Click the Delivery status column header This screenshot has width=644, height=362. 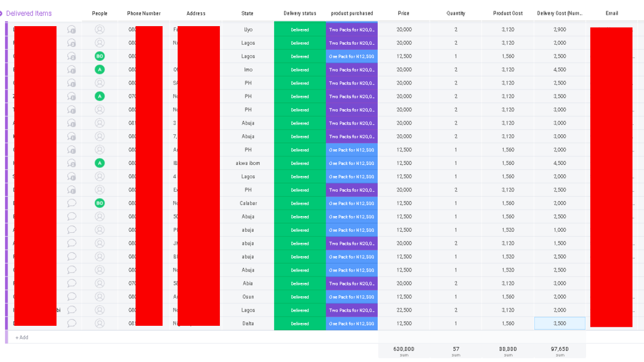pos(300,14)
